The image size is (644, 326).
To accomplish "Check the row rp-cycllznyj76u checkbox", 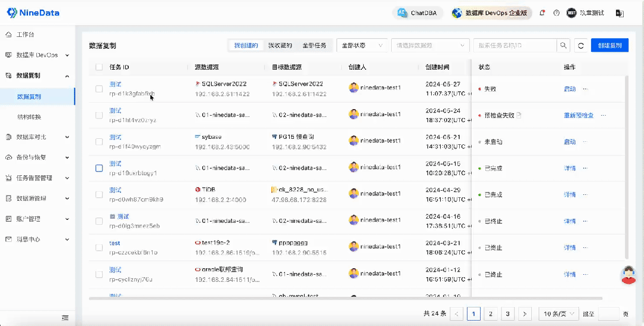I will [99, 274].
